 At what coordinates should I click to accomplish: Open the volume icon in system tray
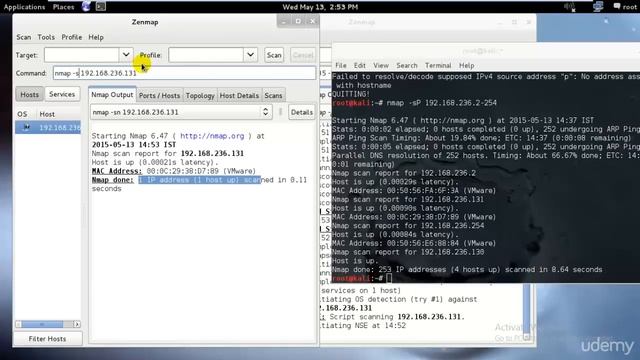coord(569,7)
